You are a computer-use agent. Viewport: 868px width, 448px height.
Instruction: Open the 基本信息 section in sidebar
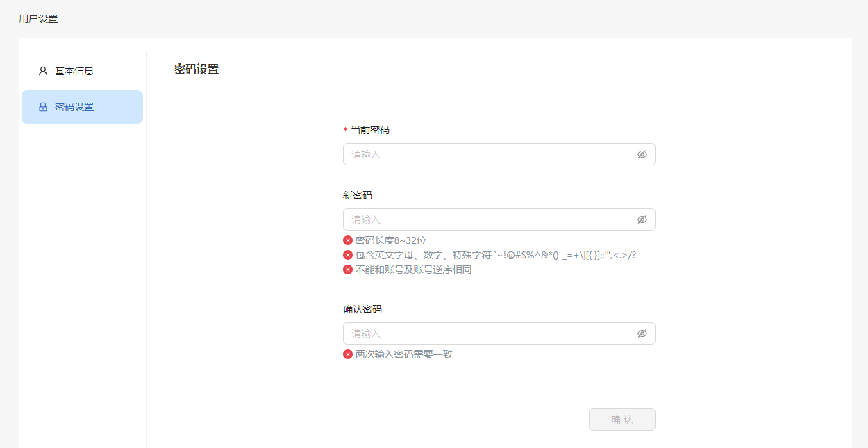click(74, 71)
